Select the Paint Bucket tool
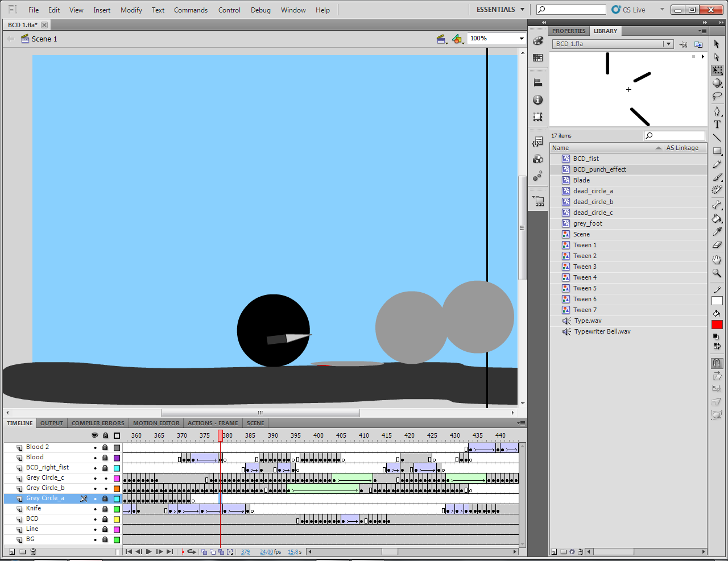Image resolution: width=728 pixels, height=561 pixels. pos(717,218)
